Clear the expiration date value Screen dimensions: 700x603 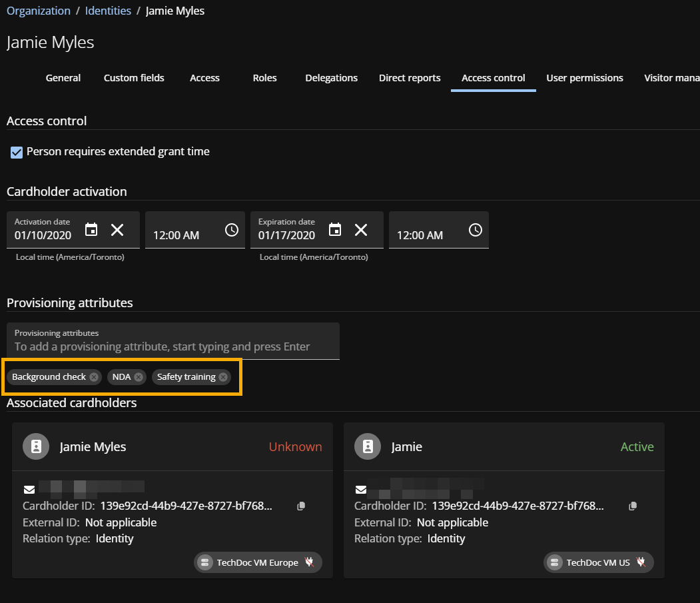(361, 230)
